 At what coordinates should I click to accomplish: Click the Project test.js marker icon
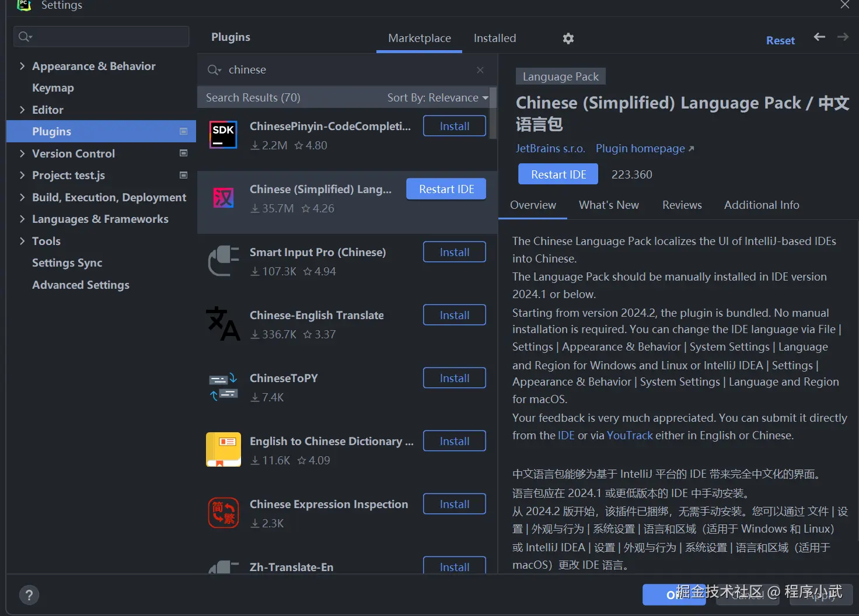(x=184, y=175)
